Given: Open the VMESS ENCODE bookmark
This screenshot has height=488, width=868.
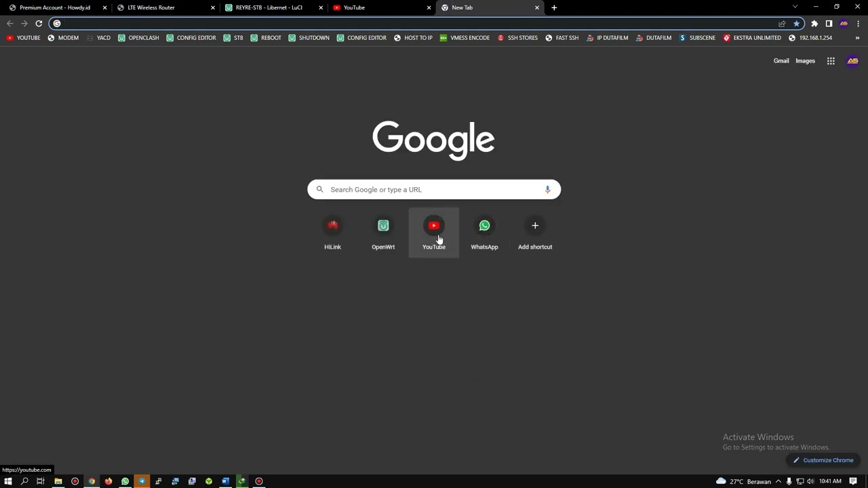Looking at the screenshot, I should click(465, 38).
